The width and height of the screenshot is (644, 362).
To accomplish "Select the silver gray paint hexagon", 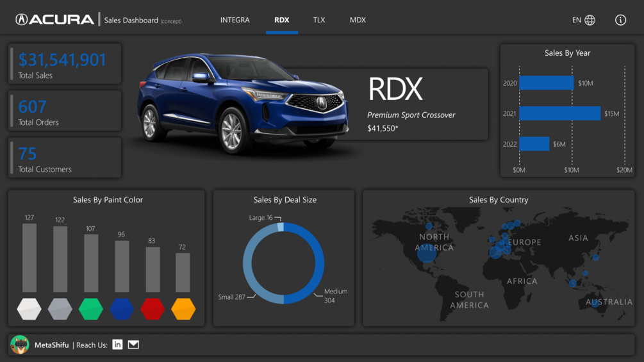I will tap(60, 309).
